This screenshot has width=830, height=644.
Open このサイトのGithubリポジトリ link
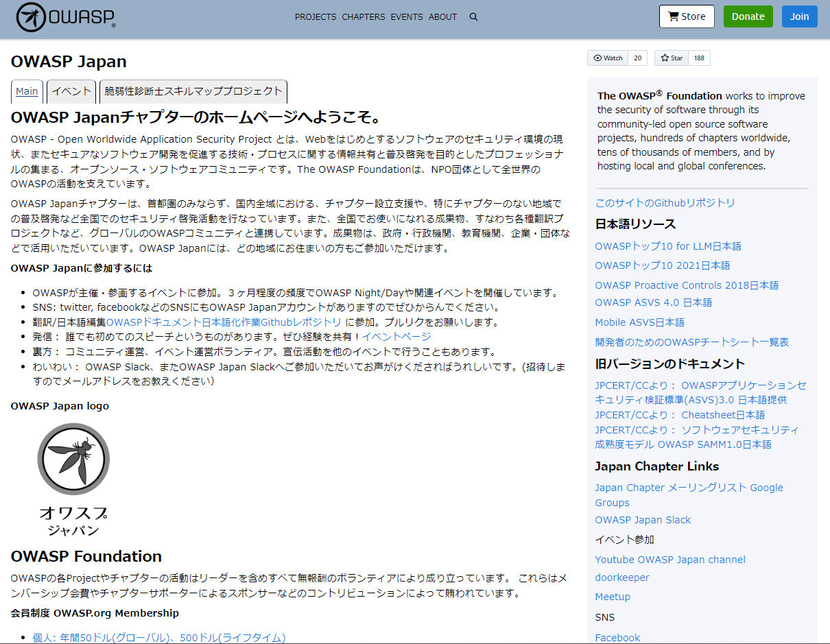pos(666,202)
